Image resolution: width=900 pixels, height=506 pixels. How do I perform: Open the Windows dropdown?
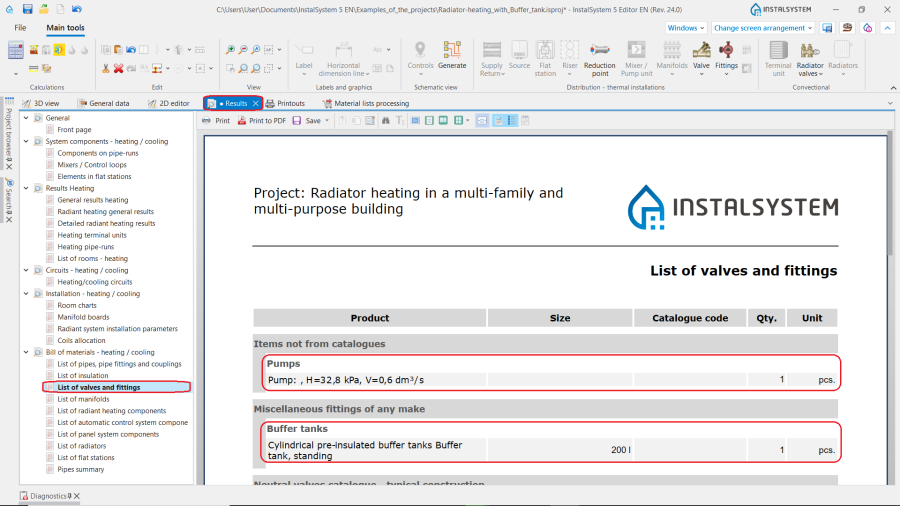click(x=686, y=28)
